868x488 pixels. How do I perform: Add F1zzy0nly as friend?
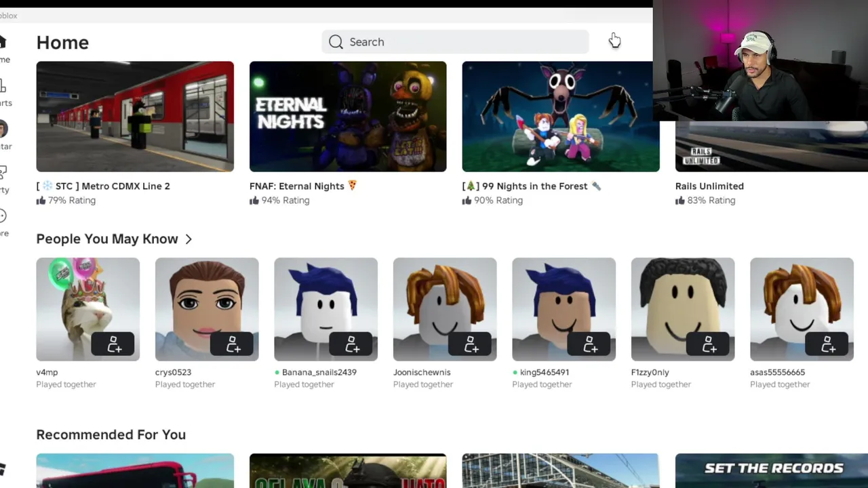click(709, 344)
